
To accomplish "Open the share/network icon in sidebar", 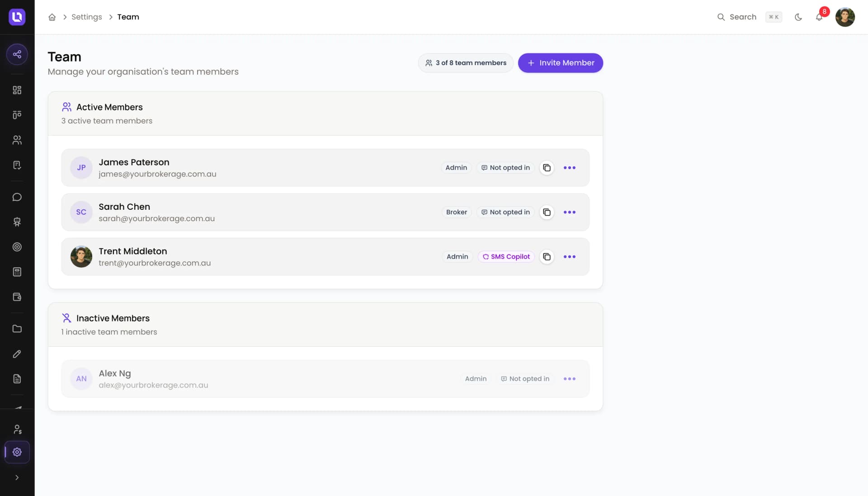I will (17, 54).
